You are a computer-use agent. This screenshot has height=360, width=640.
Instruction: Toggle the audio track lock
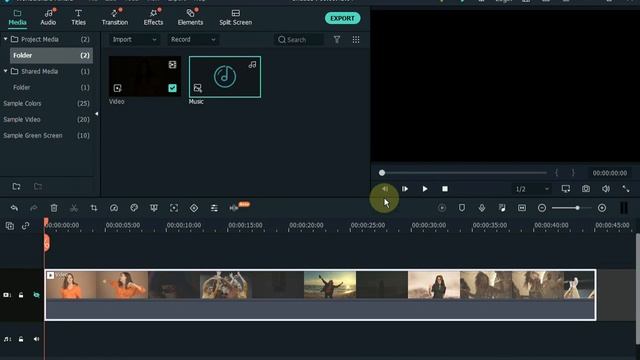(x=21, y=339)
